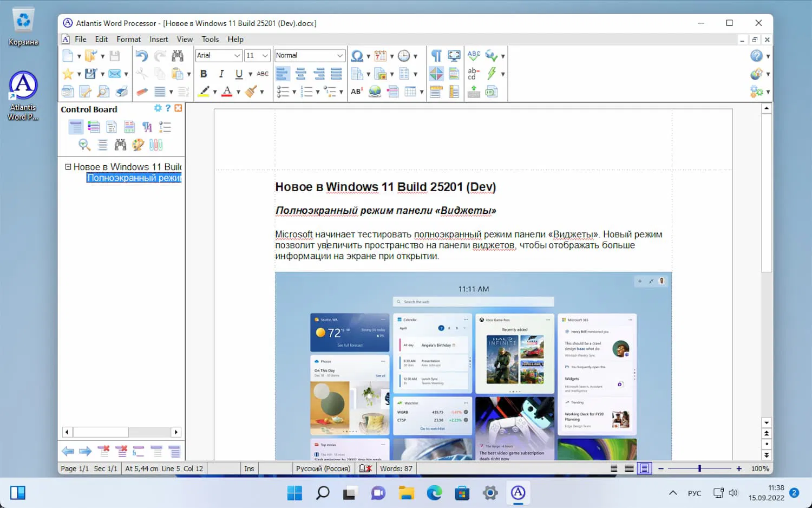The image size is (812, 508).
Task: Toggle Bold formatting
Action: 204,74
